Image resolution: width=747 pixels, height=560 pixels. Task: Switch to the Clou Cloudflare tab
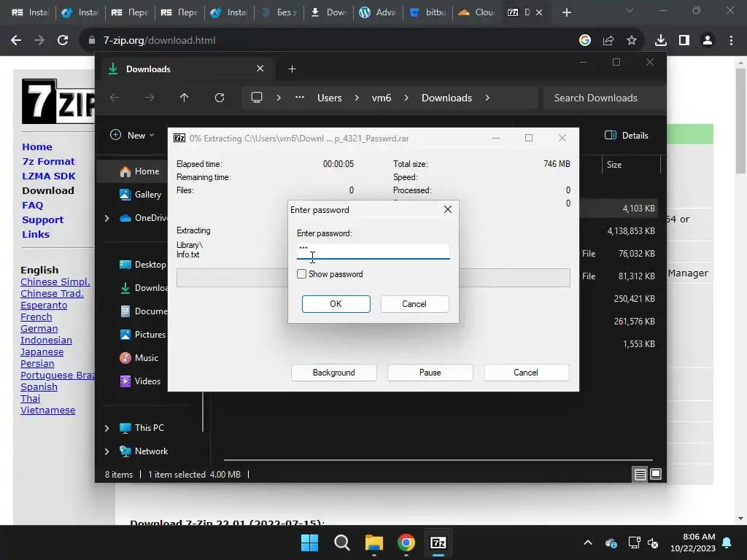[x=477, y=12]
